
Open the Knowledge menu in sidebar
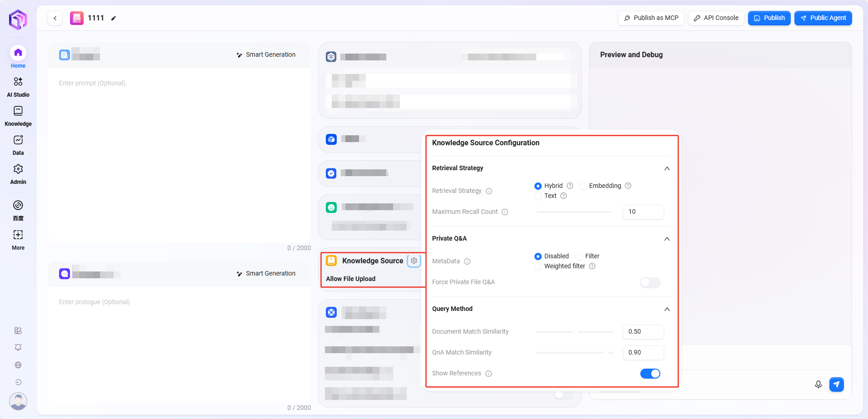pos(18,116)
